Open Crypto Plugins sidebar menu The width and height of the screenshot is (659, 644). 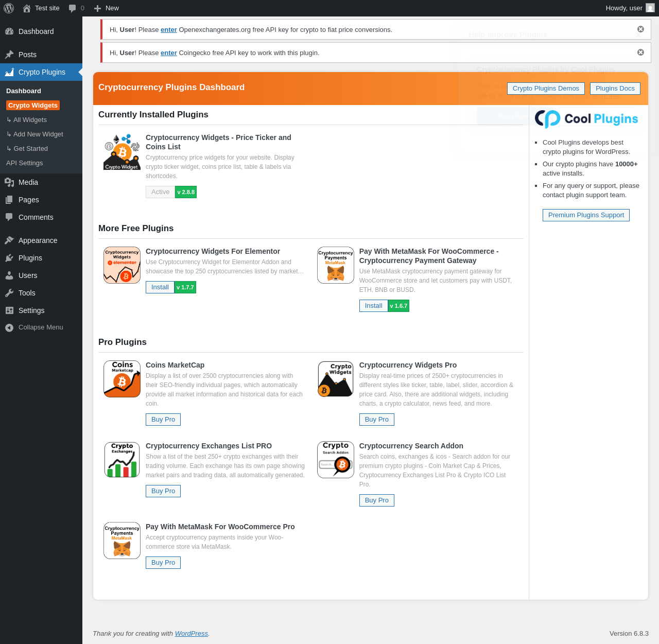point(41,72)
